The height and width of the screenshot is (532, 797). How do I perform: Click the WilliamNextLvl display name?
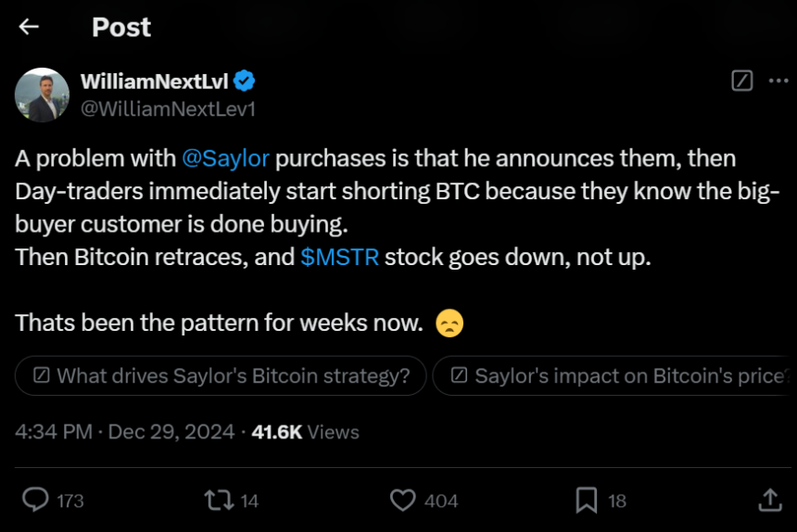(x=155, y=82)
